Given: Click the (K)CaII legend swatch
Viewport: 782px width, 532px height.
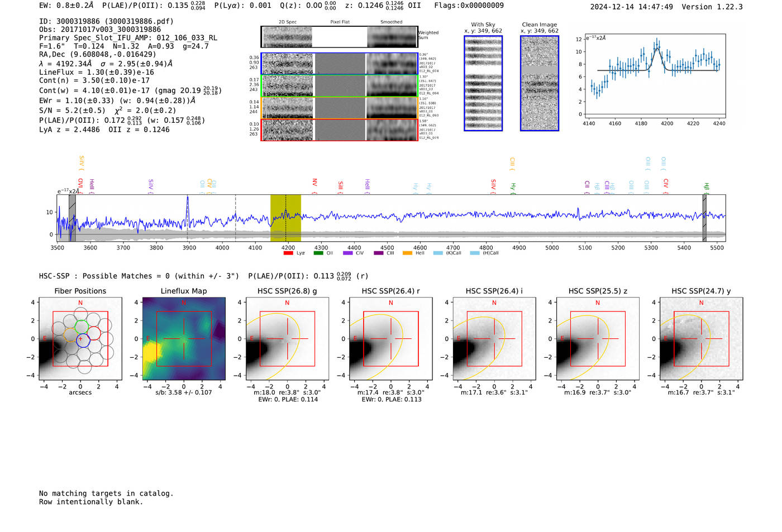Looking at the screenshot, I should click(438, 253).
